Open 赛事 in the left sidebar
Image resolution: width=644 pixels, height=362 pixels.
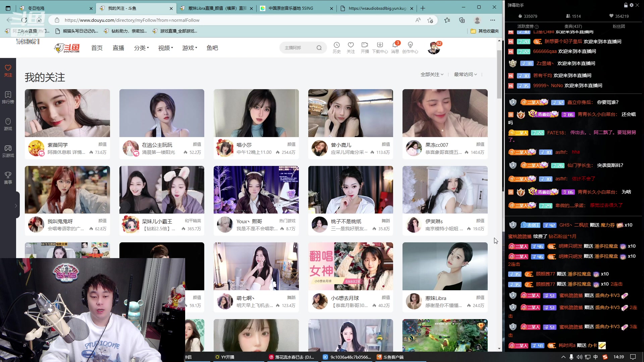(8, 178)
